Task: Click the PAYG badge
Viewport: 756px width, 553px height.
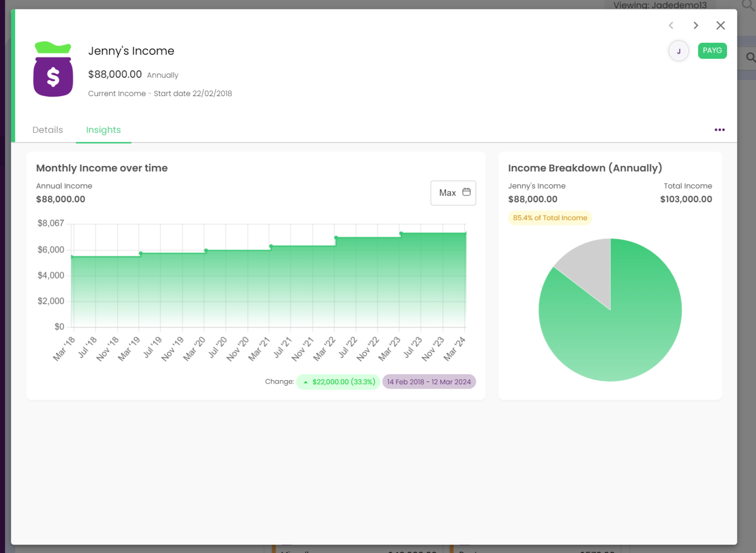Action: point(712,50)
